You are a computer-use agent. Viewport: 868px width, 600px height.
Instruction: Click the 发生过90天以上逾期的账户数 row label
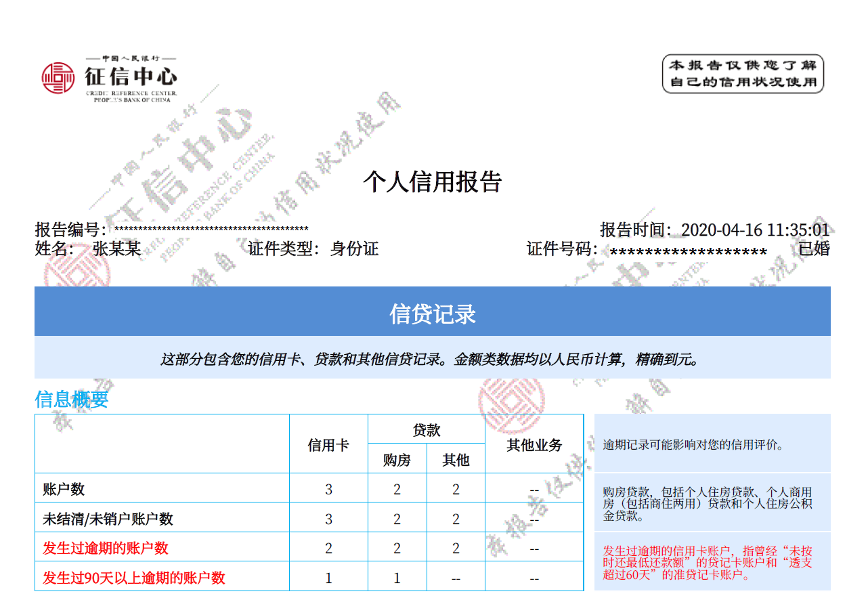[x=133, y=578]
